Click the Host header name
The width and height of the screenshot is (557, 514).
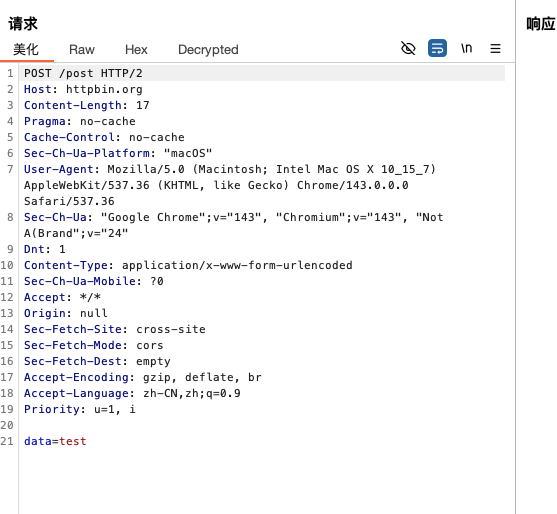37,90
